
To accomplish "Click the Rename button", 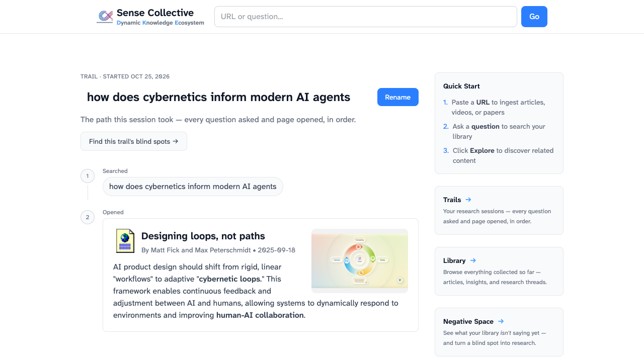I will tap(398, 97).
